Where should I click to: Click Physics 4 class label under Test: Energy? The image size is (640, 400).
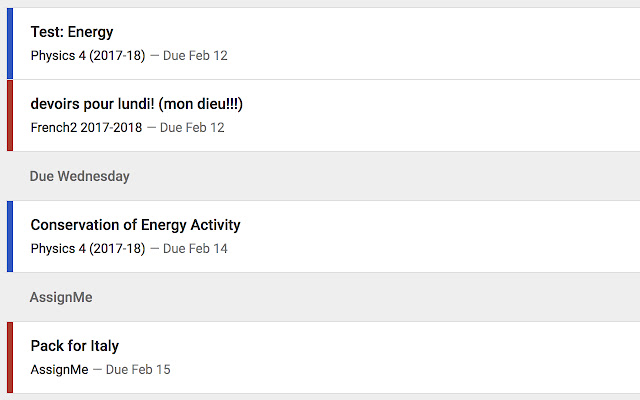pyautogui.click(x=87, y=56)
